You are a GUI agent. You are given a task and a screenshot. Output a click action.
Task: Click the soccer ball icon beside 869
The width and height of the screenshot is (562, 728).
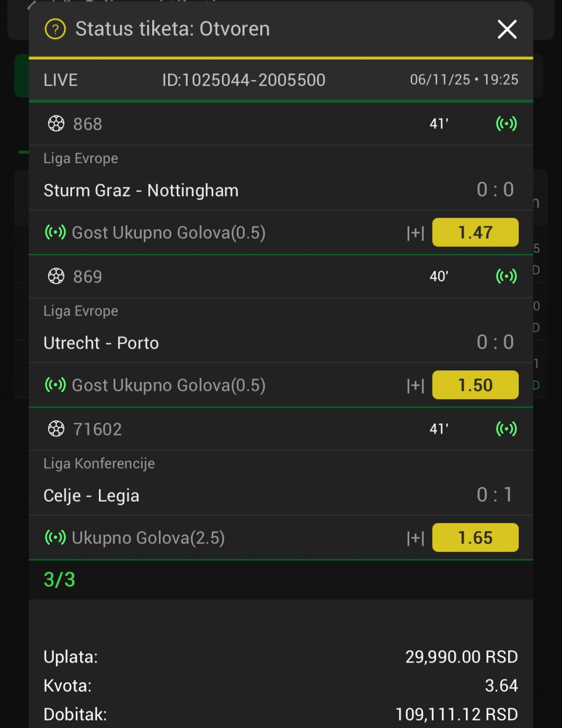click(x=56, y=276)
